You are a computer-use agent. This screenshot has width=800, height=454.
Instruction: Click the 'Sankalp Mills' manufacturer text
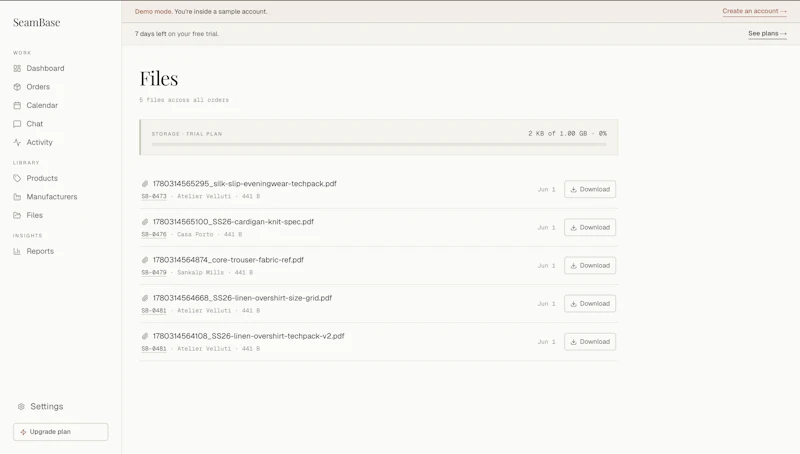tap(201, 272)
